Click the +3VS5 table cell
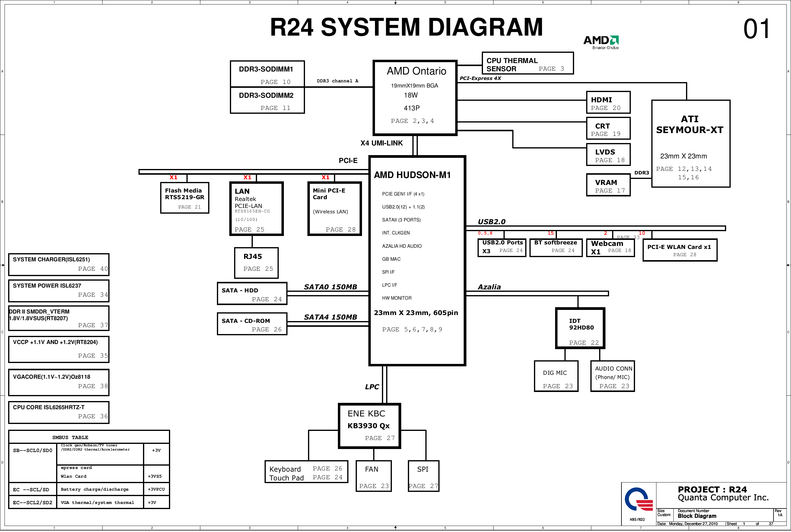 coord(156,474)
